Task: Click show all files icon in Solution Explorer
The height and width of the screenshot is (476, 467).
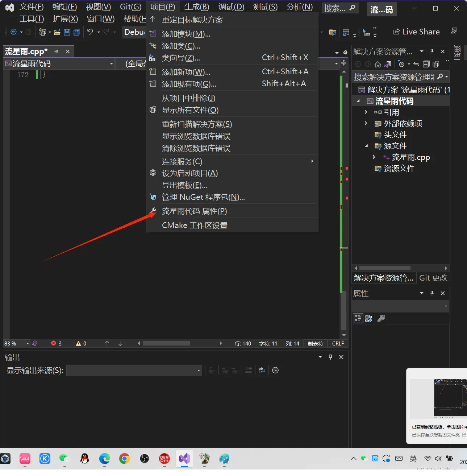Action: (x=436, y=64)
